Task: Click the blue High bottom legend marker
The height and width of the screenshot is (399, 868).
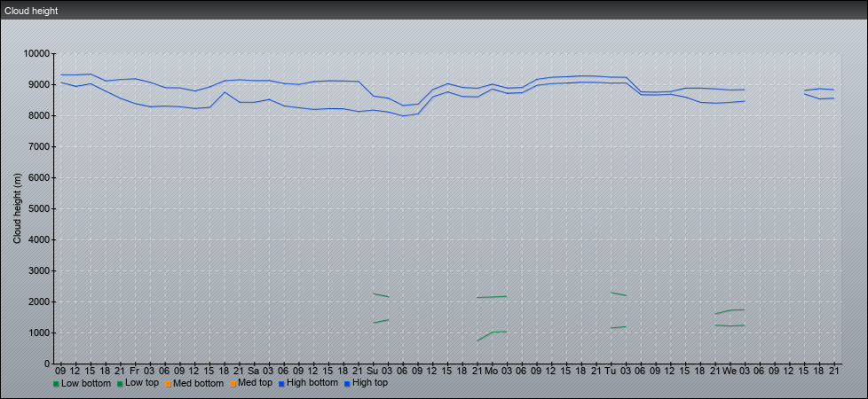Action: [x=282, y=384]
